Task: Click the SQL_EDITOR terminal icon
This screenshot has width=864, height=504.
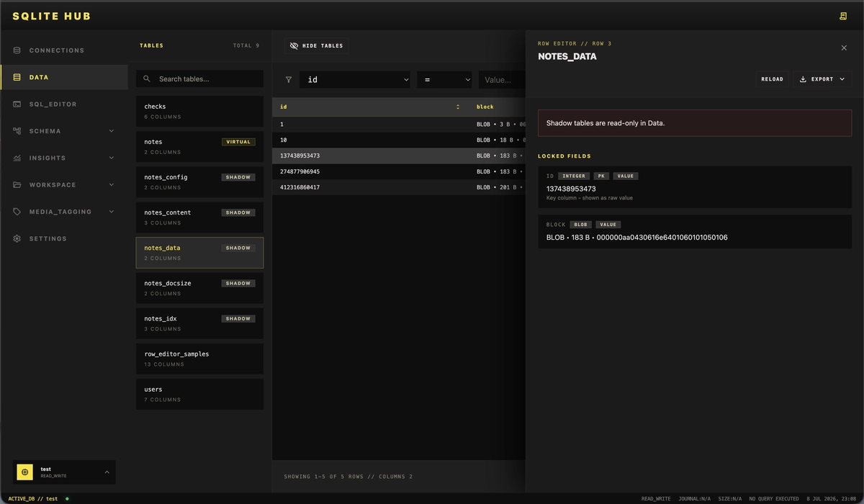Action: pos(17,104)
